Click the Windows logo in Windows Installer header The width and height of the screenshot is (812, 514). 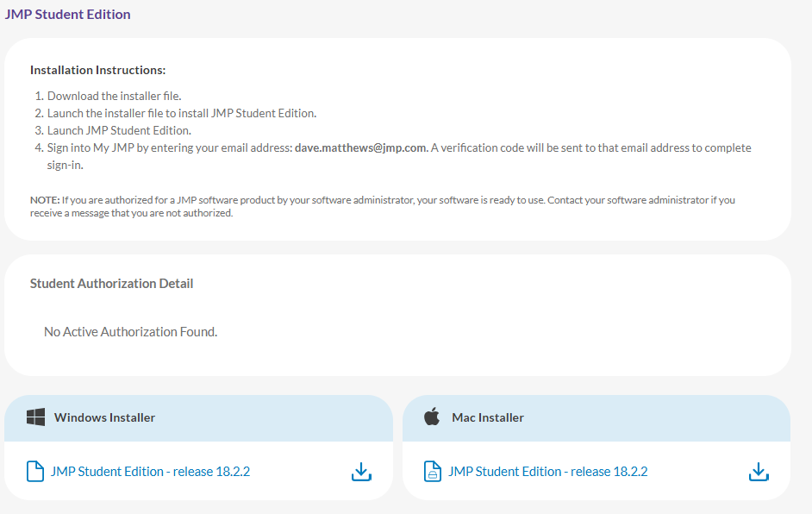pos(35,417)
